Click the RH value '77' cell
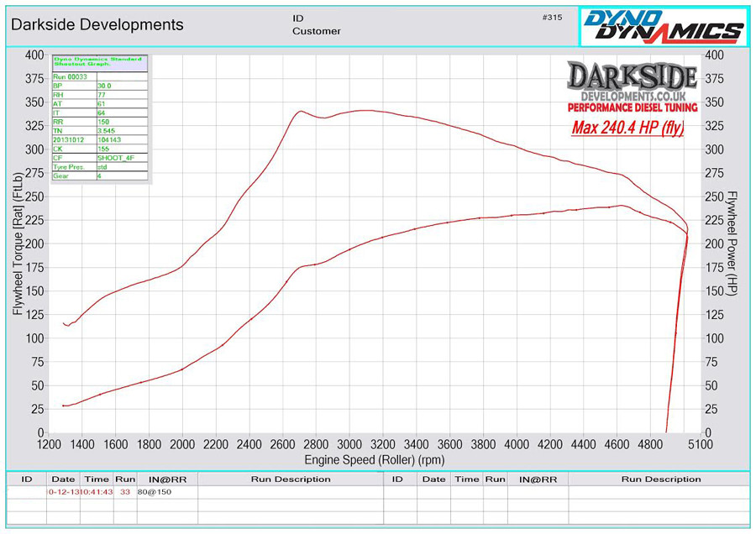The image size is (756, 534). pyautogui.click(x=122, y=95)
